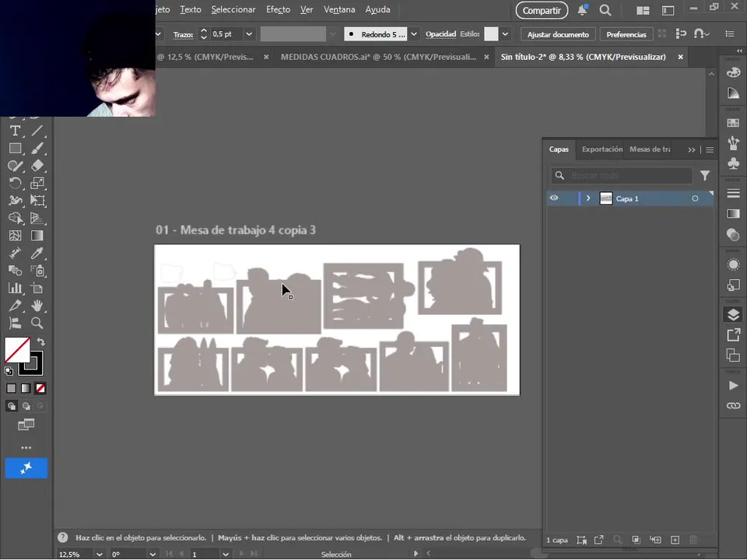
Task: Click the blue generative AI button
Action: click(26, 468)
